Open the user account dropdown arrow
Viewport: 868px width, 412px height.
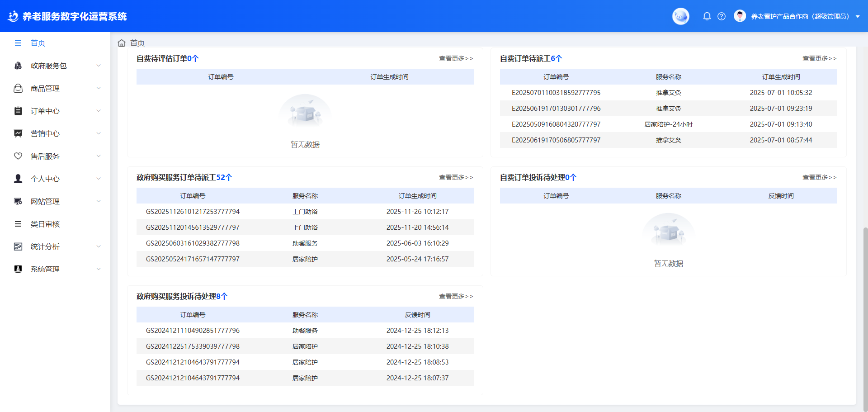[858, 17]
